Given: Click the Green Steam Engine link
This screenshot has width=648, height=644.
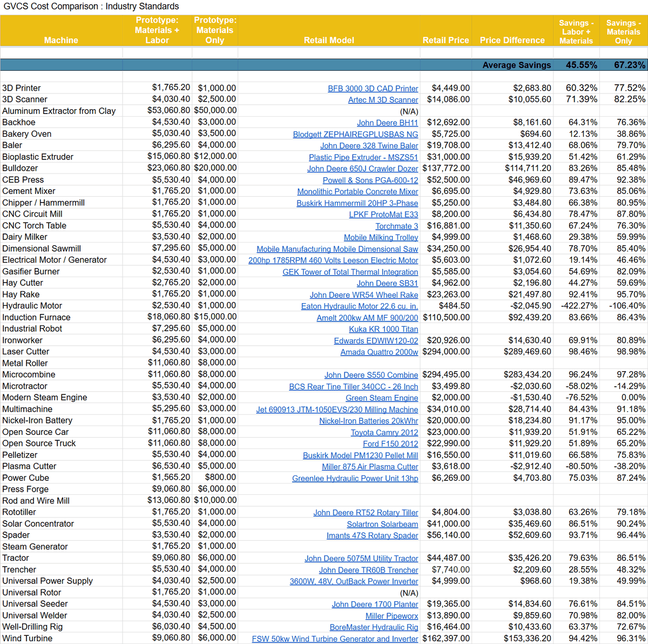Looking at the screenshot, I should click(382, 398).
